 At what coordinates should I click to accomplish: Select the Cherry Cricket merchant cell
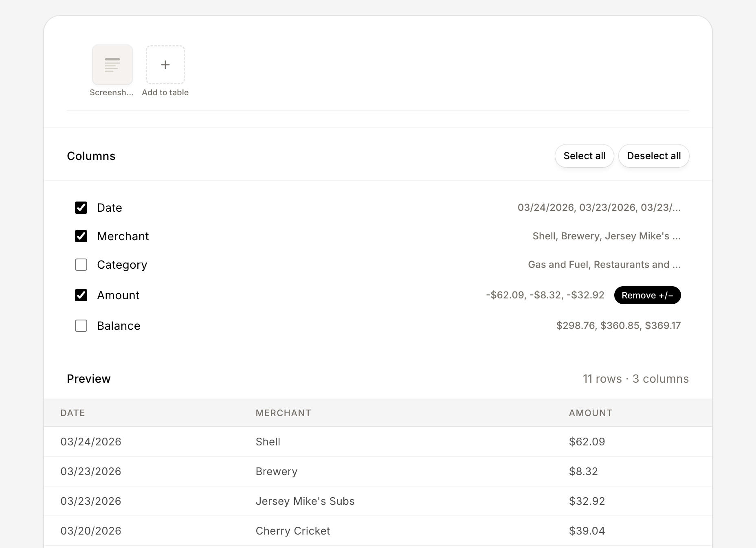[x=293, y=531]
